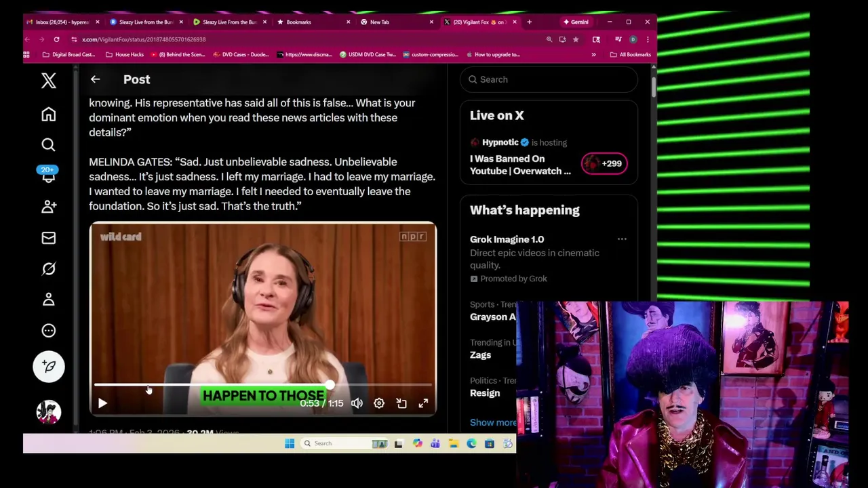868x488 pixels.
Task: Open Digital Broad Cast bookmark folder
Action: click(x=68, y=54)
